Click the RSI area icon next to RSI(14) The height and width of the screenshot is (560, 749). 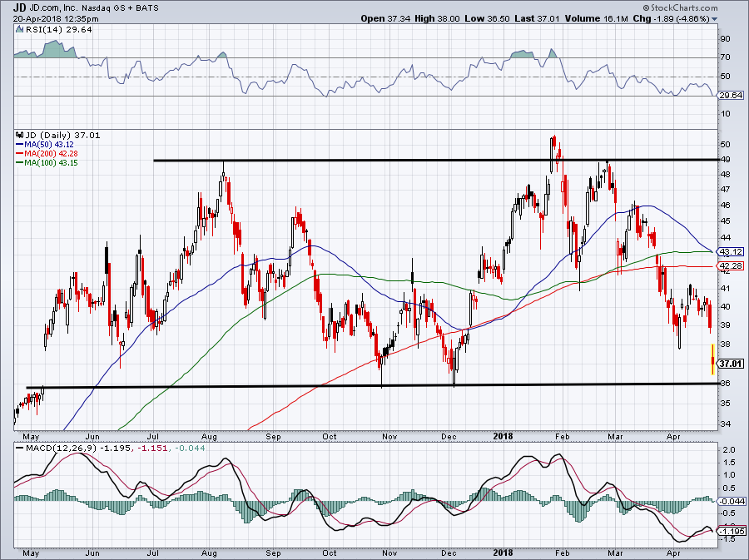pos(19,30)
